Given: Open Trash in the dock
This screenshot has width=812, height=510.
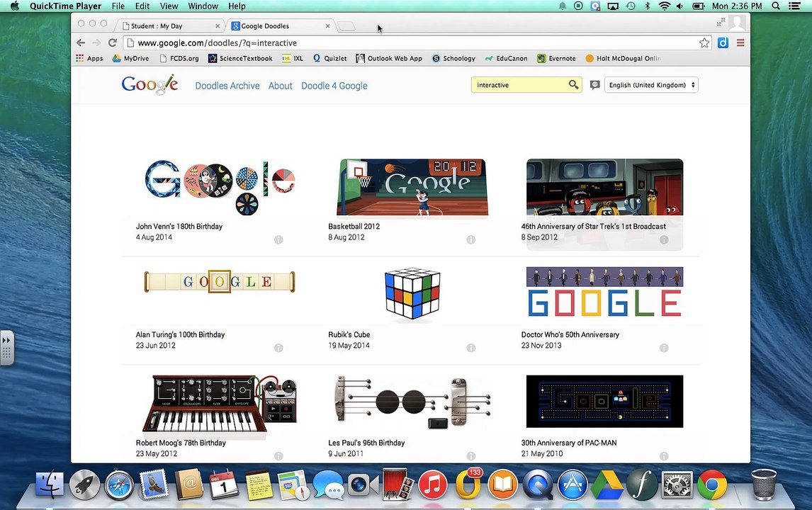Looking at the screenshot, I should pos(764,484).
